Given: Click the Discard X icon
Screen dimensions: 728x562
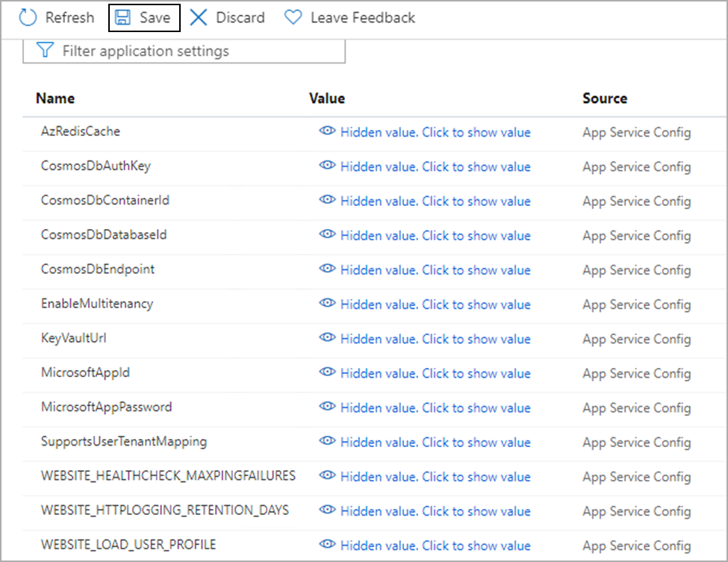Looking at the screenshot, I should 199,17.
